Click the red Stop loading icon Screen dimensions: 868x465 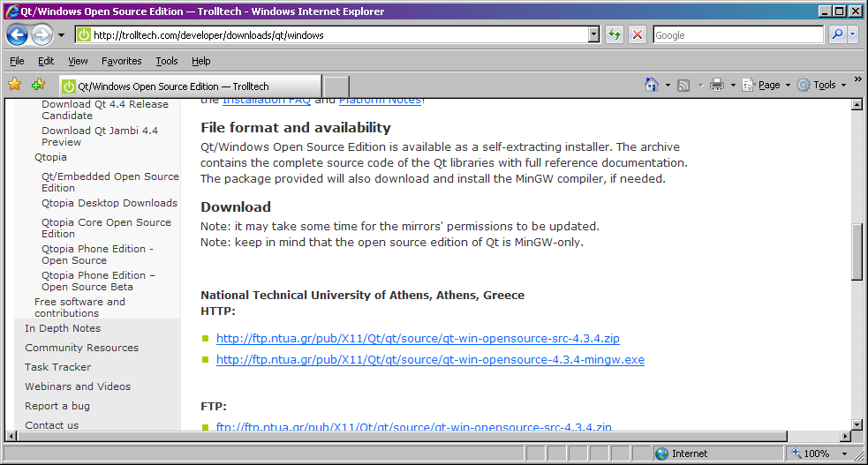click(x=638, y=34)
